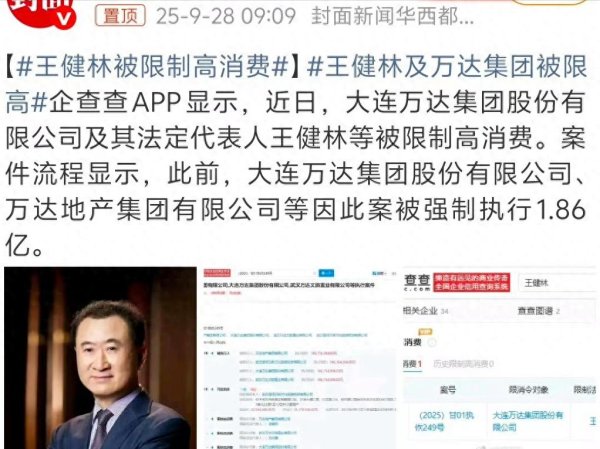Open case number (2025)甘01执恢249号 link
The height and width of the screenshot is (449, 600).
pyautogui.click(x=446, y=421)
